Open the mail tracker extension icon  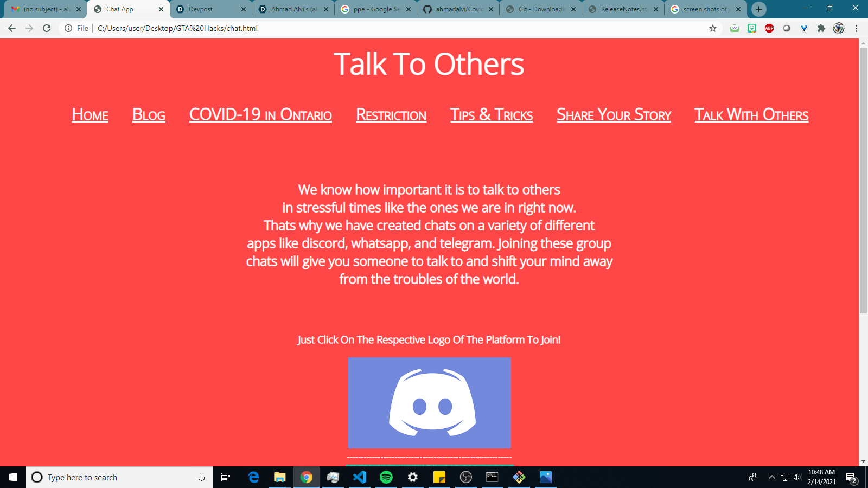tap(735, 28)
